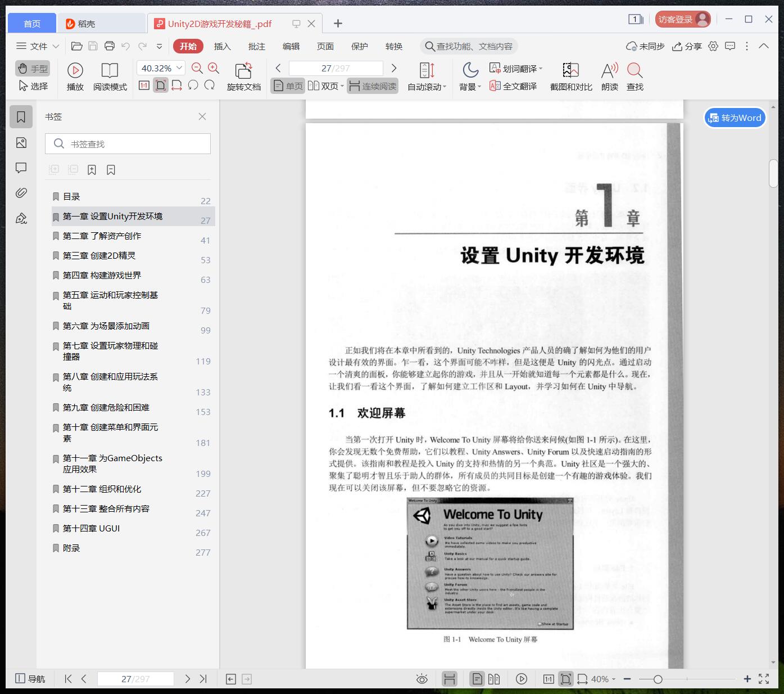
Task: Click the eye protection mode icon in status bar
Action: click(422, 679)
